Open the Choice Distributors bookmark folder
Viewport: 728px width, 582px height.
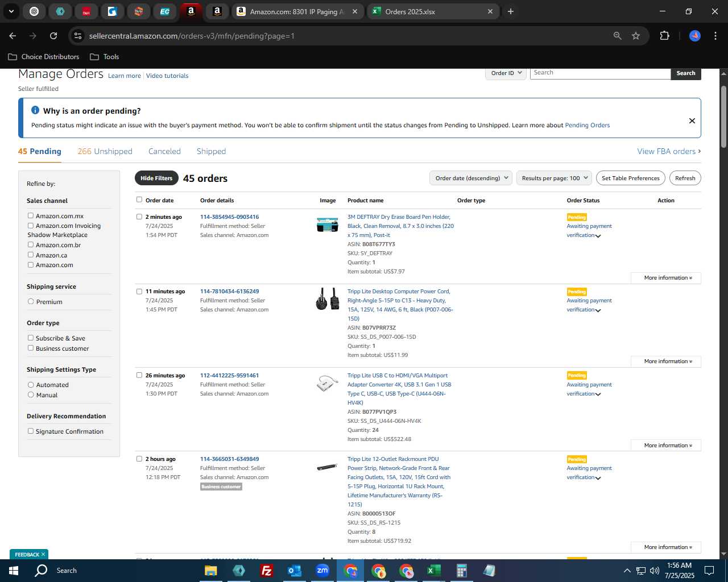click(44, 57)
